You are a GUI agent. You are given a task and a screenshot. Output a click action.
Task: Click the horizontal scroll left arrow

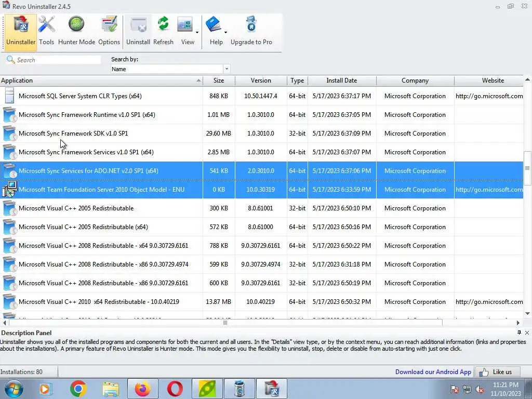pyautogui.click(x=4, y=323)
